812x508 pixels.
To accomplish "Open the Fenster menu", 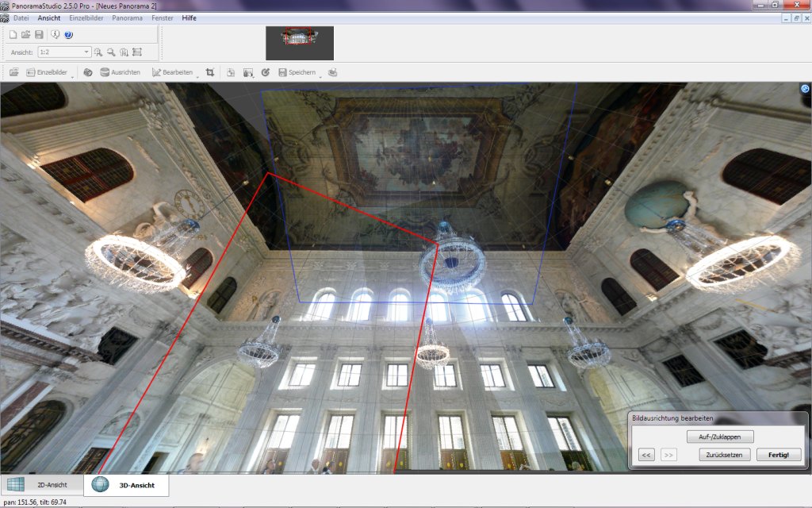I will (x=163, y=17).
